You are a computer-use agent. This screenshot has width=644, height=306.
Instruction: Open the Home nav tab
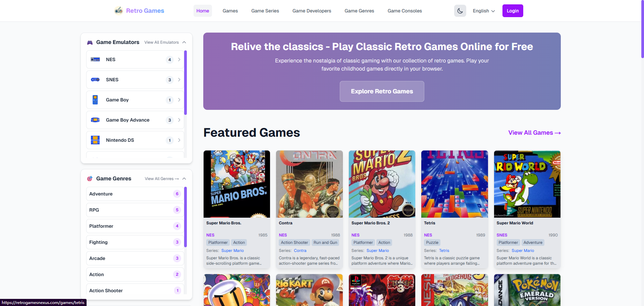point(203,11)
